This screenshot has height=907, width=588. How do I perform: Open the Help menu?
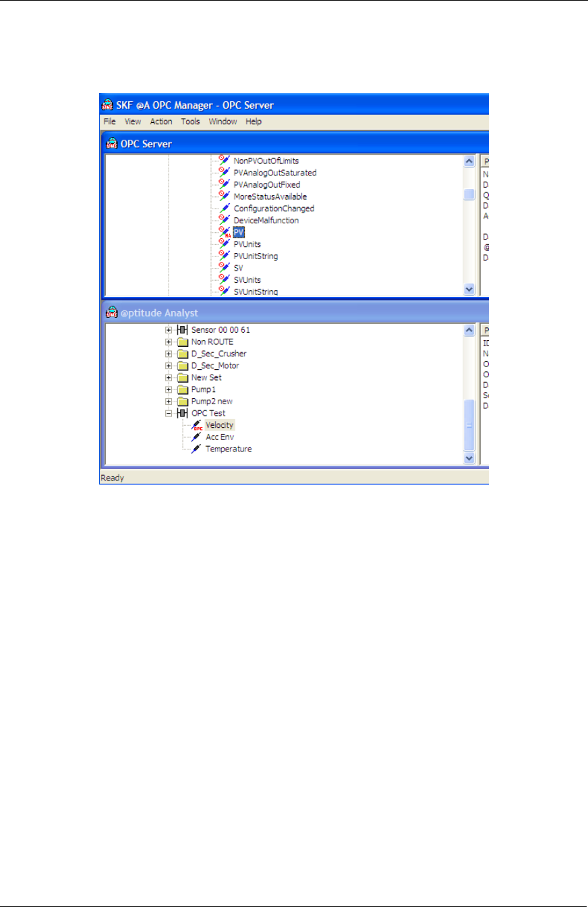coord(254,121)
